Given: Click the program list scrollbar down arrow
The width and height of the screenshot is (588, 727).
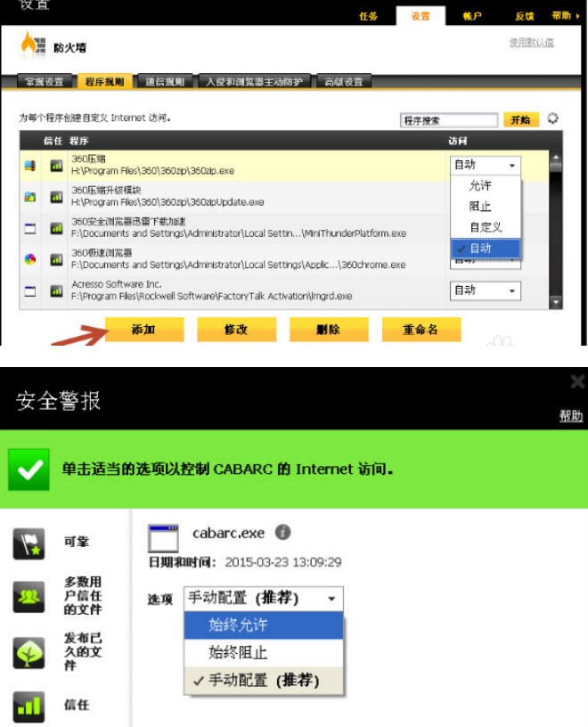Looking at the screenshot, I should coord(556,302).
